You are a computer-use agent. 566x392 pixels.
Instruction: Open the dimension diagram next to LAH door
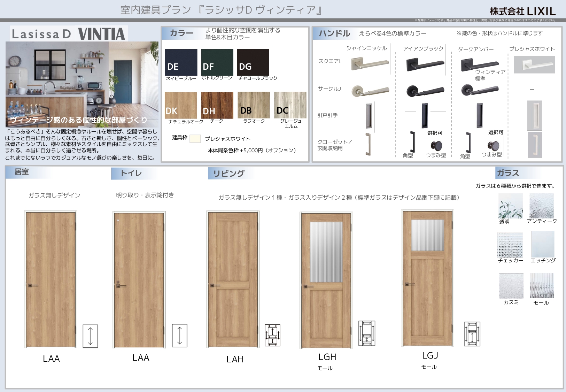273,335
